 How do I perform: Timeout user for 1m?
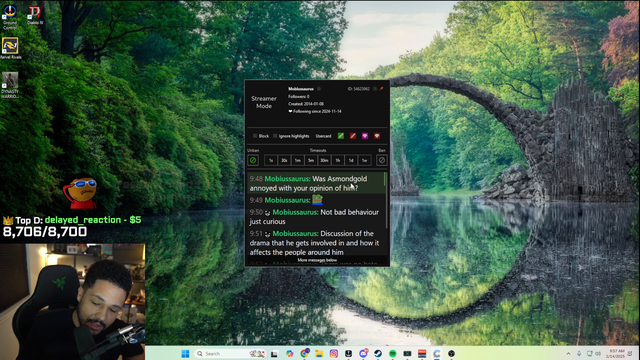coord(298,160)
